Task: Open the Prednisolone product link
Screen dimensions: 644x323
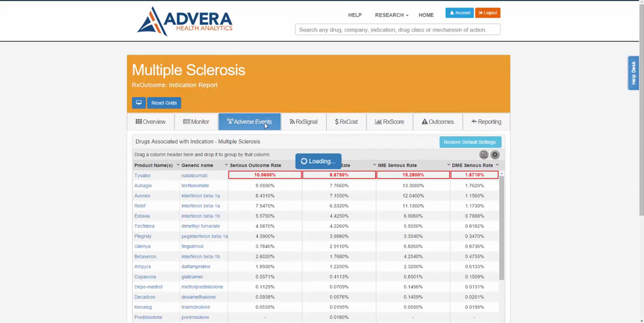Action: (148, 317)
